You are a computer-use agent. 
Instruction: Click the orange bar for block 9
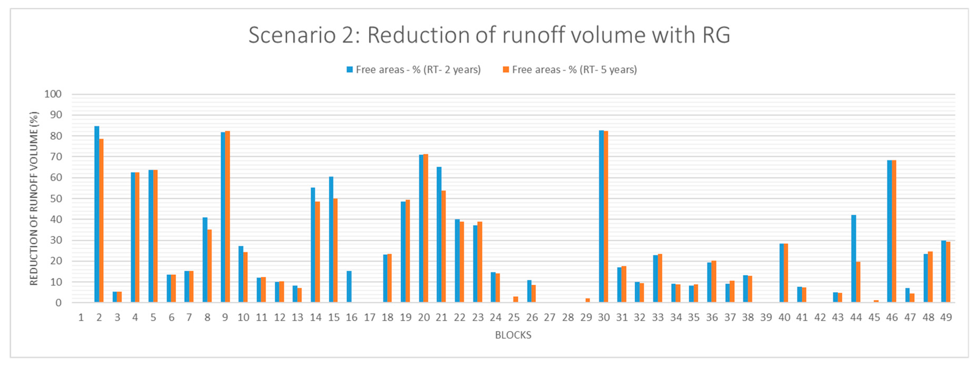point(227,217)
